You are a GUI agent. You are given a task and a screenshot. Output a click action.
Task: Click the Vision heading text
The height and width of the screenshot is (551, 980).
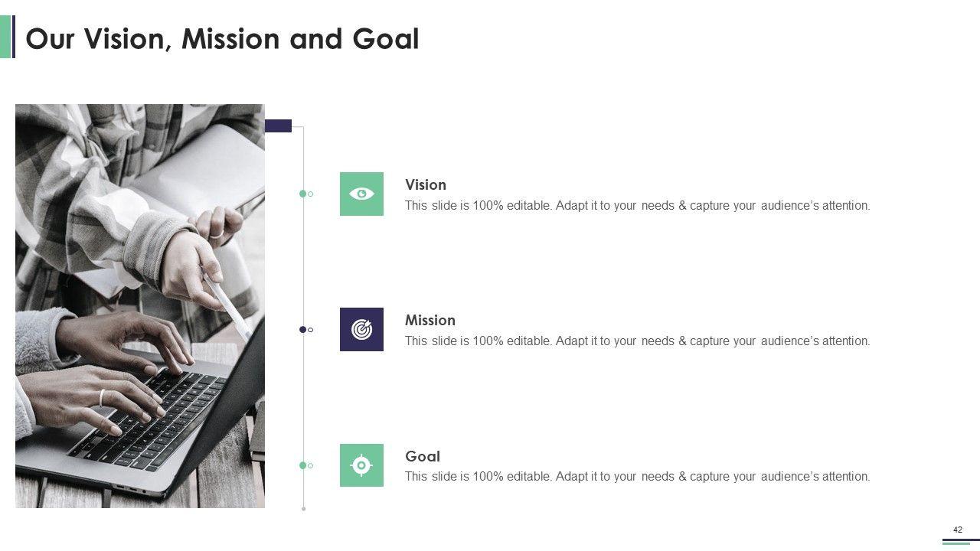tap(426, 184)
